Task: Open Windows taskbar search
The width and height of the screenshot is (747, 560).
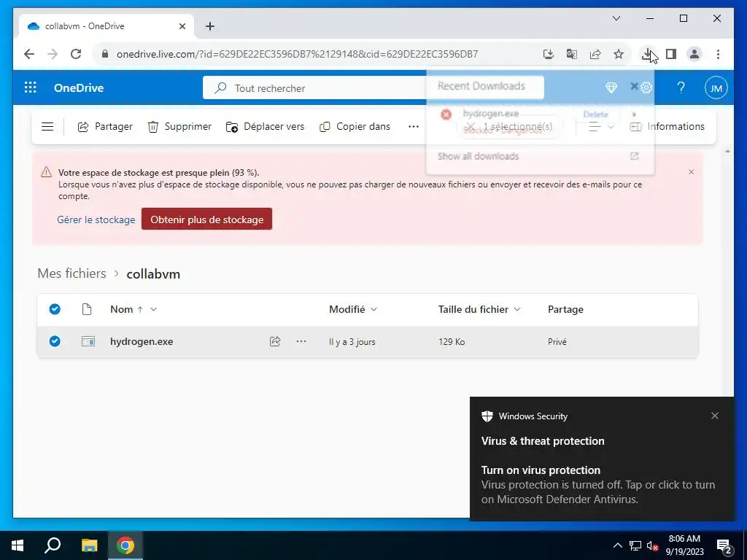Action: [x=53, y=545]
